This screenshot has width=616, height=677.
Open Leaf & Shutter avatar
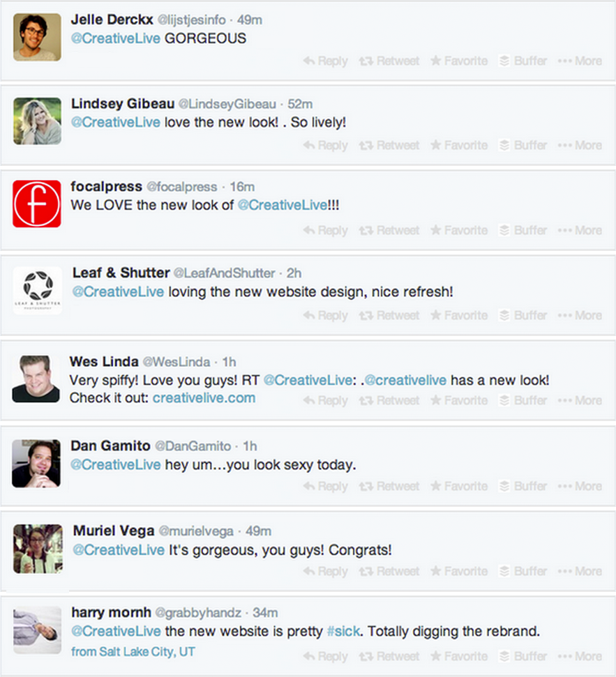coord(38,290)
